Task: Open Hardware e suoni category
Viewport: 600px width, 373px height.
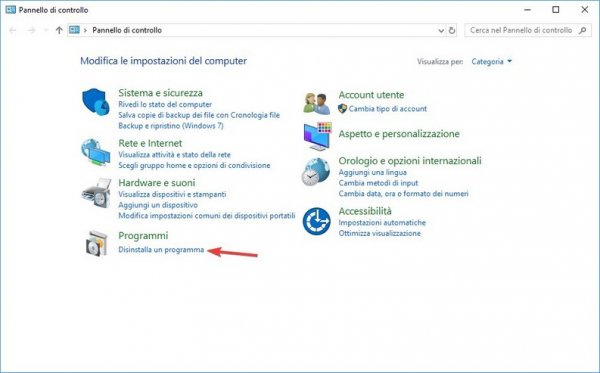Action: (157, 182)
